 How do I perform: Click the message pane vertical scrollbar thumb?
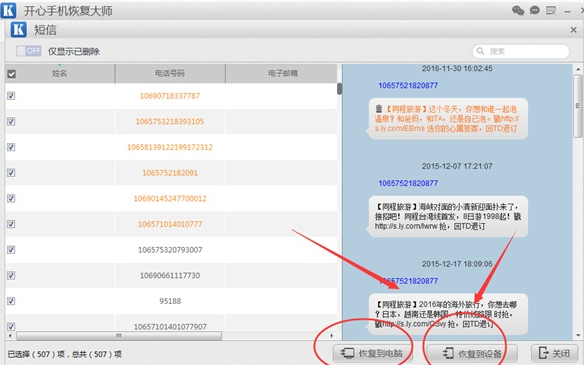(x=578, y=106)
